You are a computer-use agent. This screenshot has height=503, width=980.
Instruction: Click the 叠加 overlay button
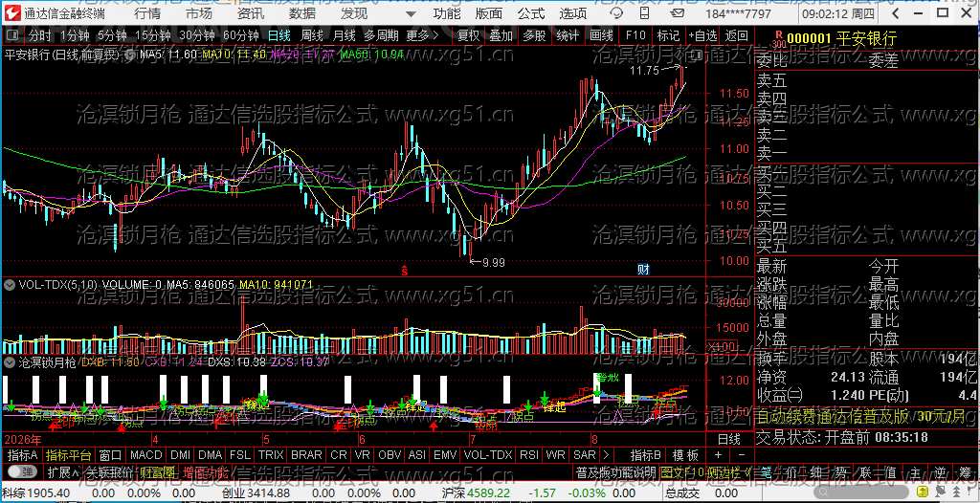pos(501,36)
